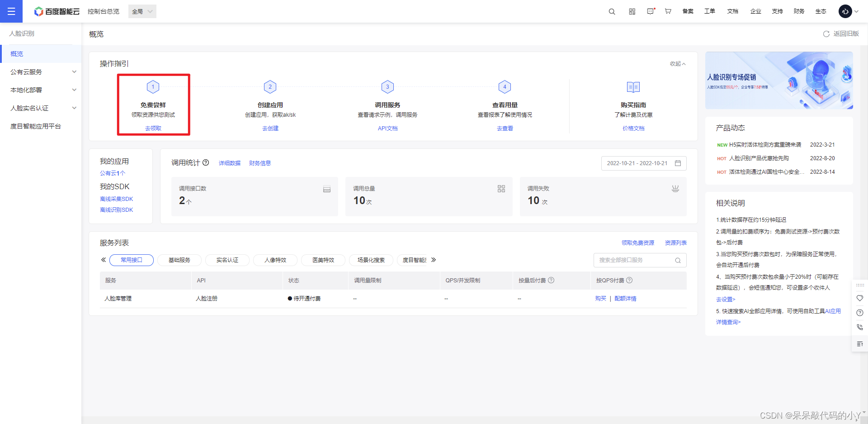Screen dimensions: 868x424
Task: Click the 去查看 usage link
Action: tap(505, 129)
